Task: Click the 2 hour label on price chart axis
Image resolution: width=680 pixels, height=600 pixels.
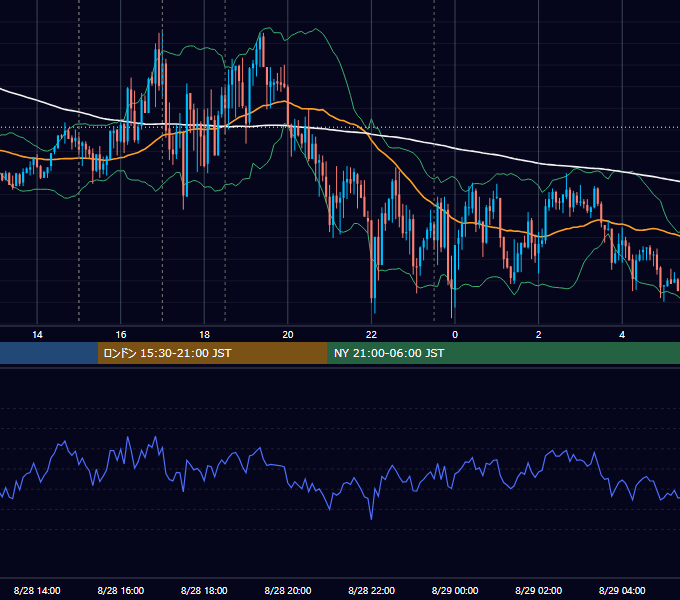Action: (x=538, y=334)
